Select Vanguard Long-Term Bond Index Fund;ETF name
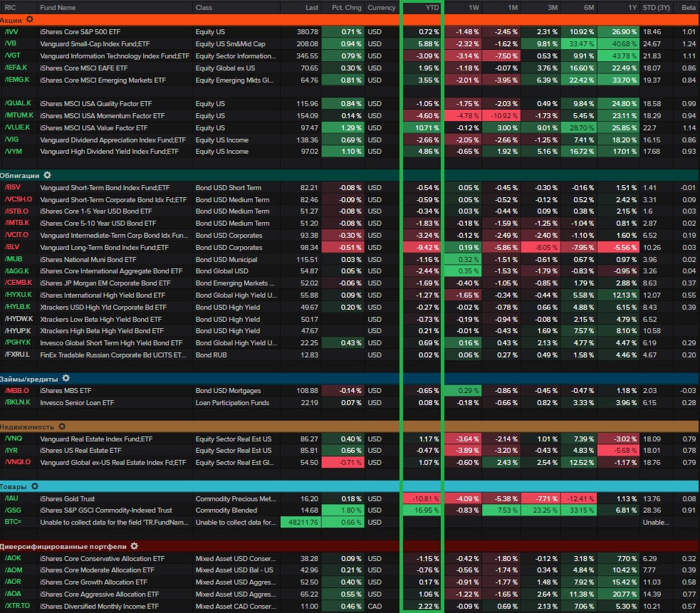 [104, 247]
